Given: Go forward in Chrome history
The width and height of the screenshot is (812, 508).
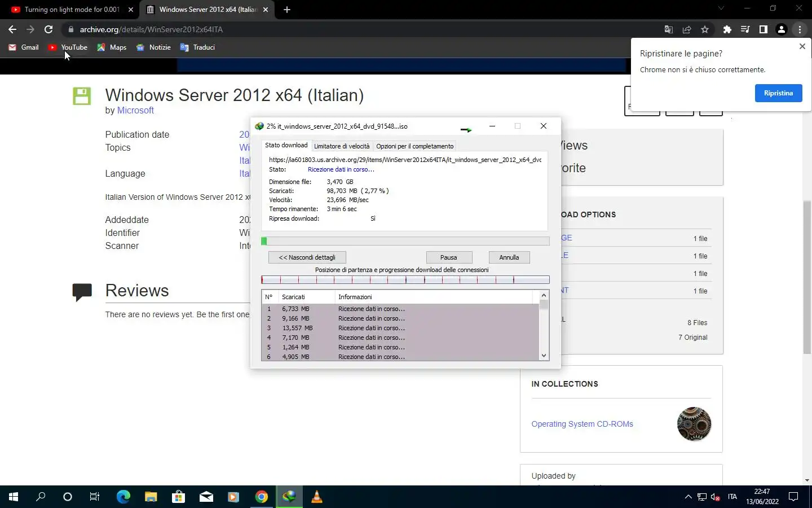Looking at the screenshot, I should tap(30, 29).
